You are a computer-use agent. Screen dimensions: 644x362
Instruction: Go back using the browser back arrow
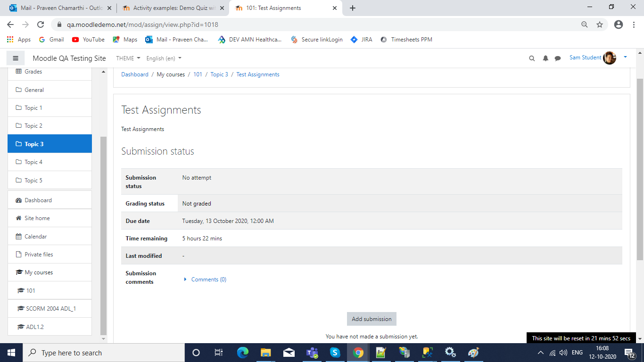[10, 25]
